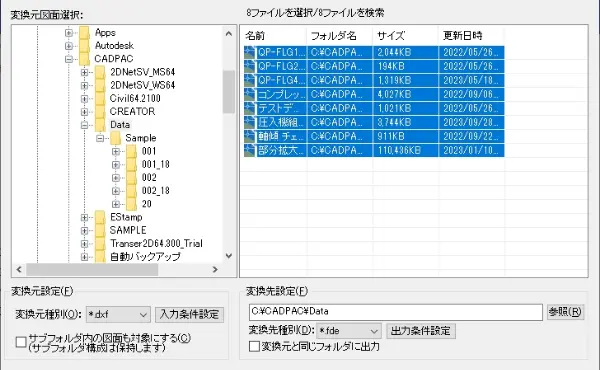Click the Autodesk folder icon
Image resolution: width=600 pixels, height=370 pixels.
tap(85, 46)
